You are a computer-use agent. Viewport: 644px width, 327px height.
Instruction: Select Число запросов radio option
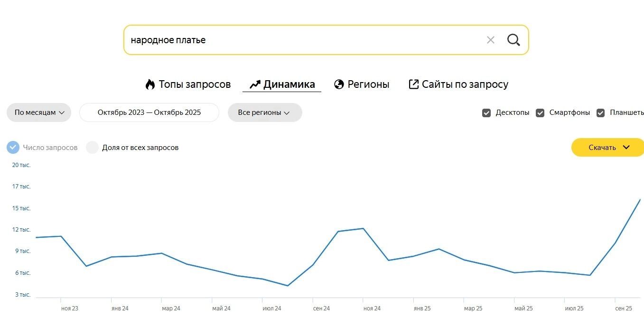[x=13, y=148]
